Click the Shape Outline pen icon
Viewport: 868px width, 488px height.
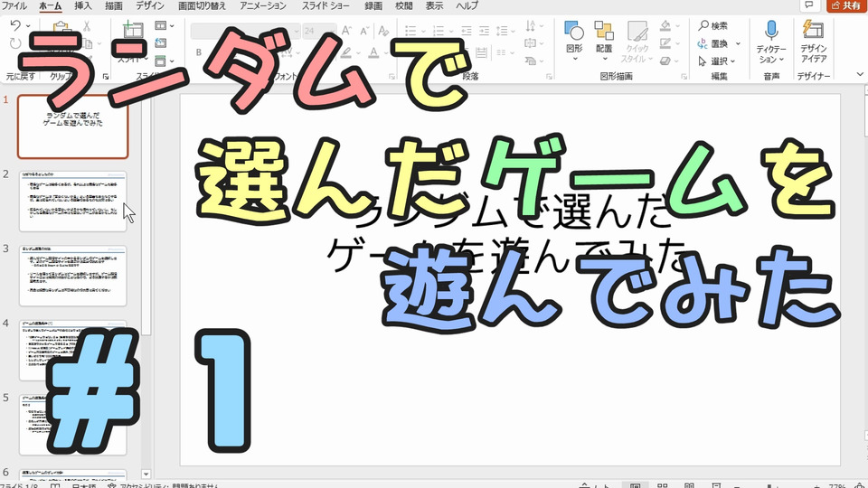665,43
